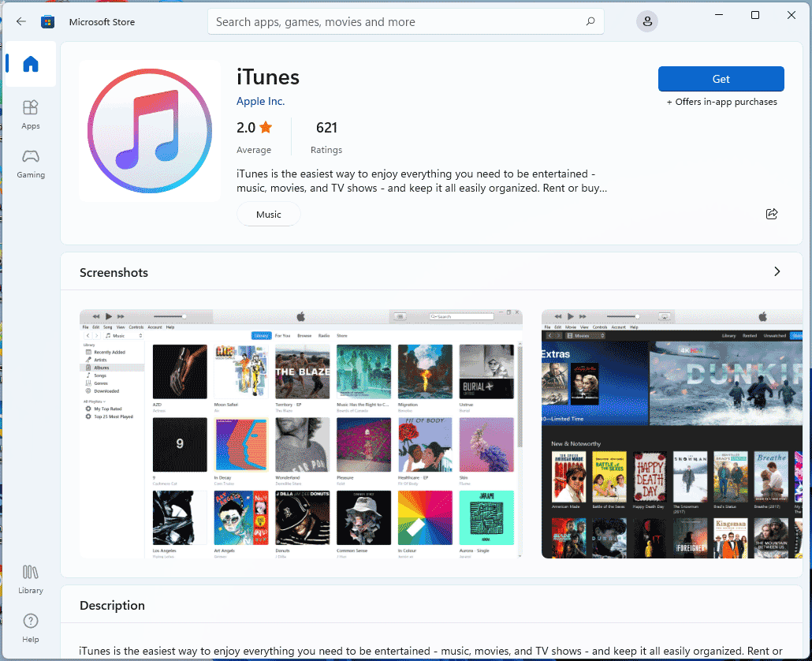
Task: Click the Microsoft Store title text
Action: click(102, 22)
